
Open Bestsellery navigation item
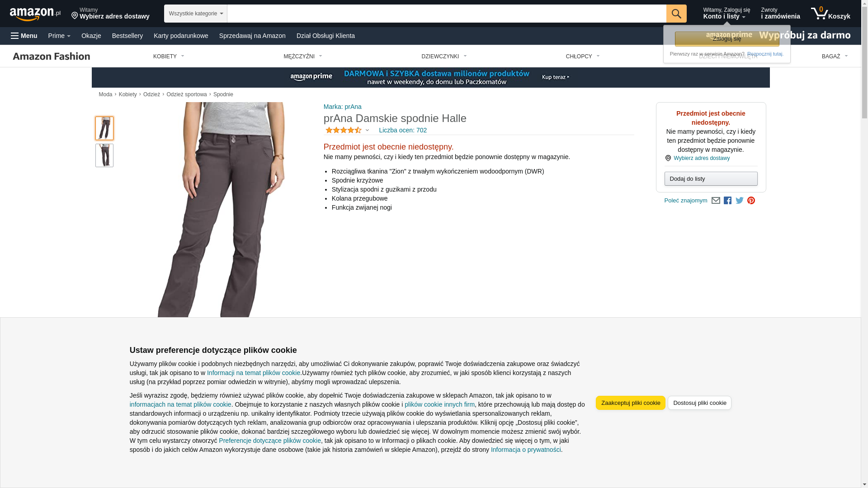127,36
